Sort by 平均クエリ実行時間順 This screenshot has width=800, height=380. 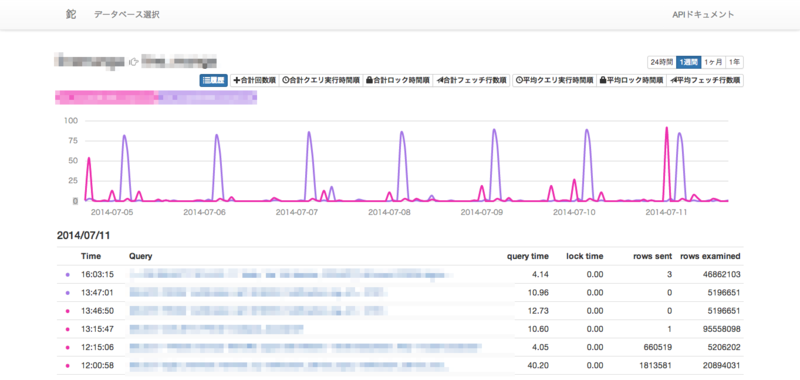tap(555, 80)
